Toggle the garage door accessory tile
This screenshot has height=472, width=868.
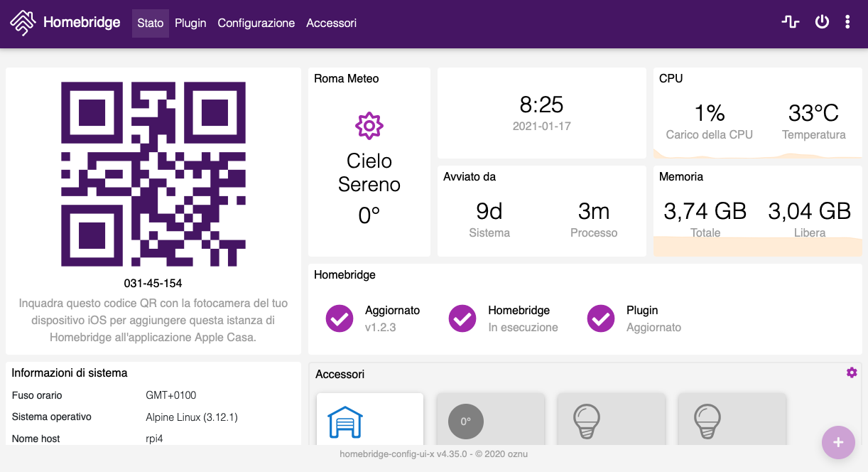tap(370, 419)
